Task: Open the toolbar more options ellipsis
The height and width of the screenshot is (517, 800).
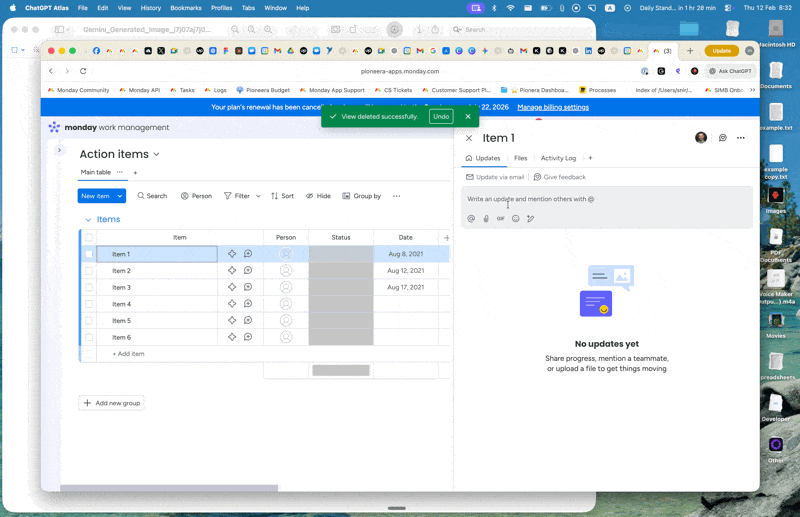Action: tap(396, 196)
